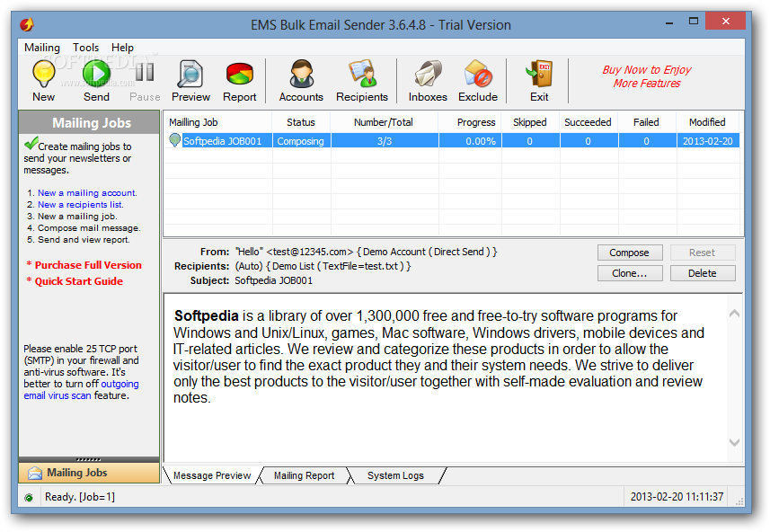Click the '2013-02-20' modified cell

[708, 141]
